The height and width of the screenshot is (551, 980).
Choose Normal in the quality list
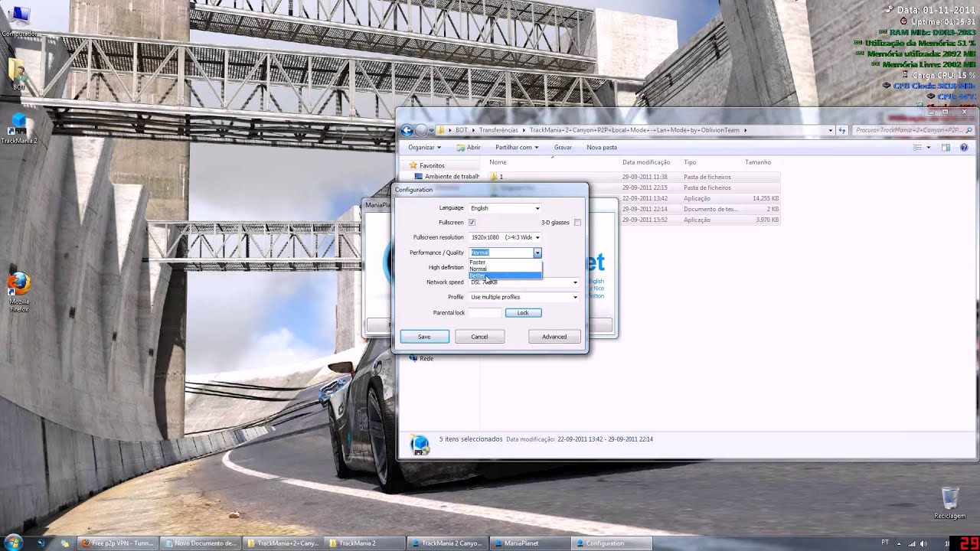[x=505, y=269]
